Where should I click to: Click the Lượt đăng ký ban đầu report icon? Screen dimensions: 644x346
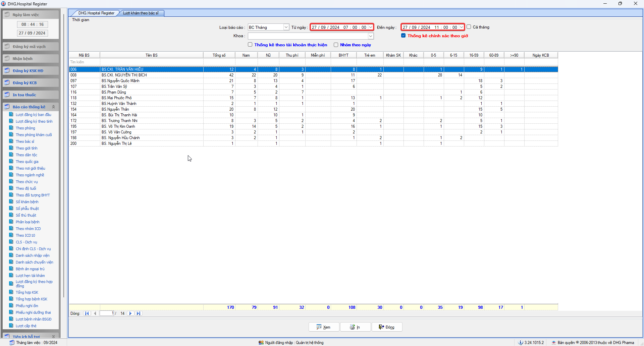click(x=11, y=114)
